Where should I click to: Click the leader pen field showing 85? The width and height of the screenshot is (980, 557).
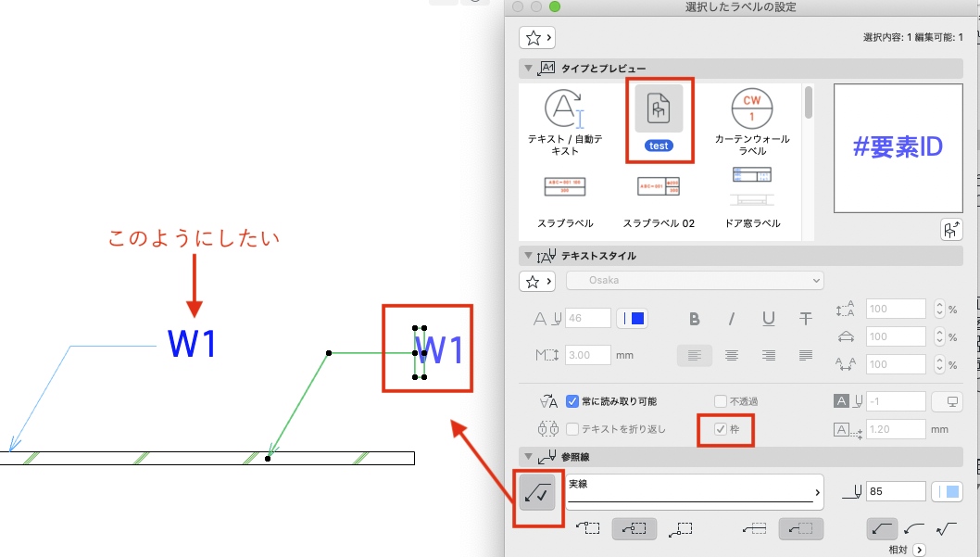(x=896, y=491)
